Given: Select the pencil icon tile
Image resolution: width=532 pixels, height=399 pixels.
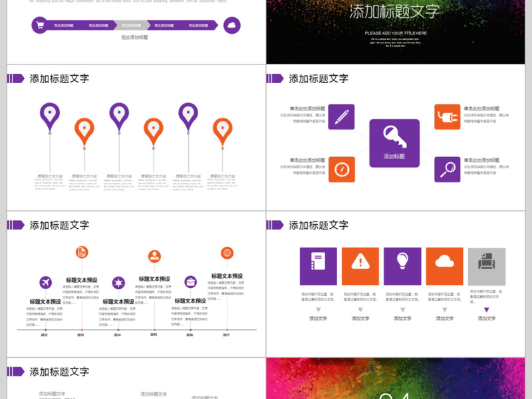Looking at the screenshot, I should [x=341, y=117].
